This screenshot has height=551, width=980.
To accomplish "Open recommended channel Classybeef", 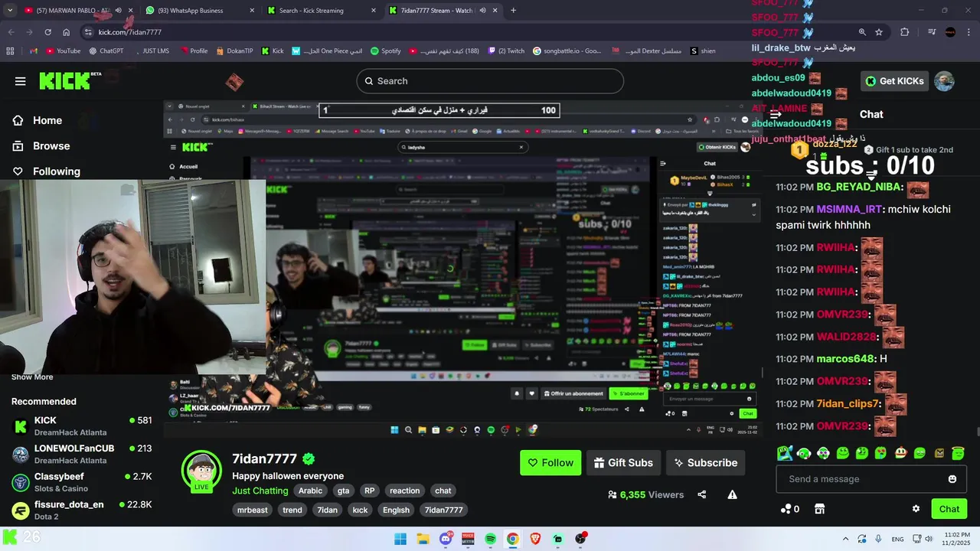I will 82,481.
